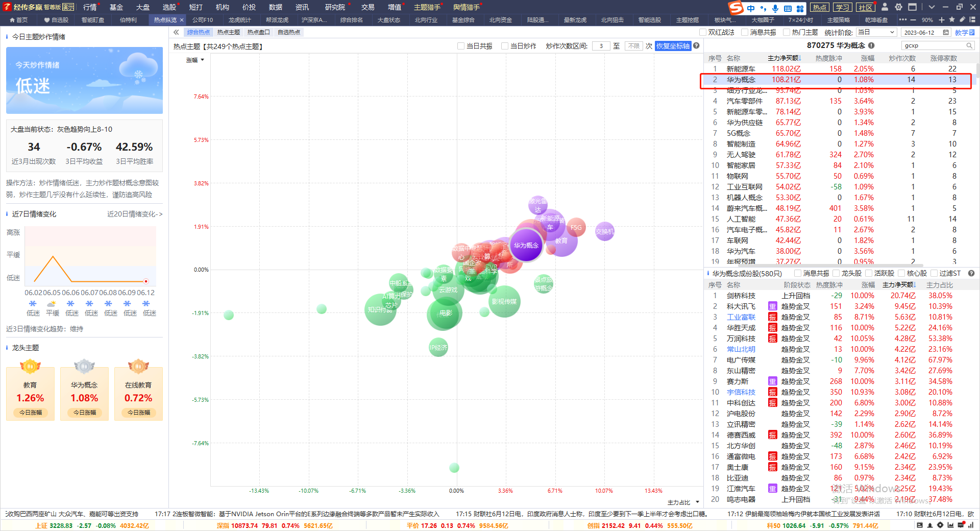
Task: Collapse left panel with double-chevron icon
Action: 176,32
